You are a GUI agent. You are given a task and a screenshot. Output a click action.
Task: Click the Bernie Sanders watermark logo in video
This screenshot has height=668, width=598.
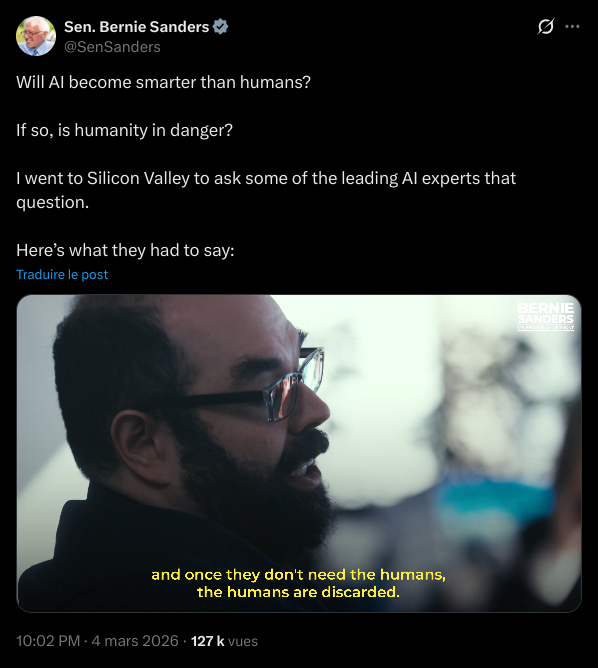(x=546, y=316)
